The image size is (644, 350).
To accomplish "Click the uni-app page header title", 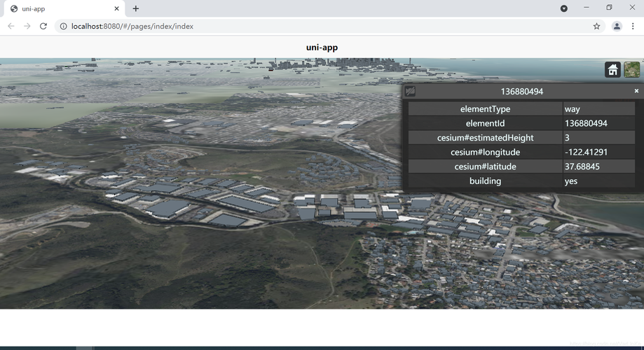I will 322,47.
